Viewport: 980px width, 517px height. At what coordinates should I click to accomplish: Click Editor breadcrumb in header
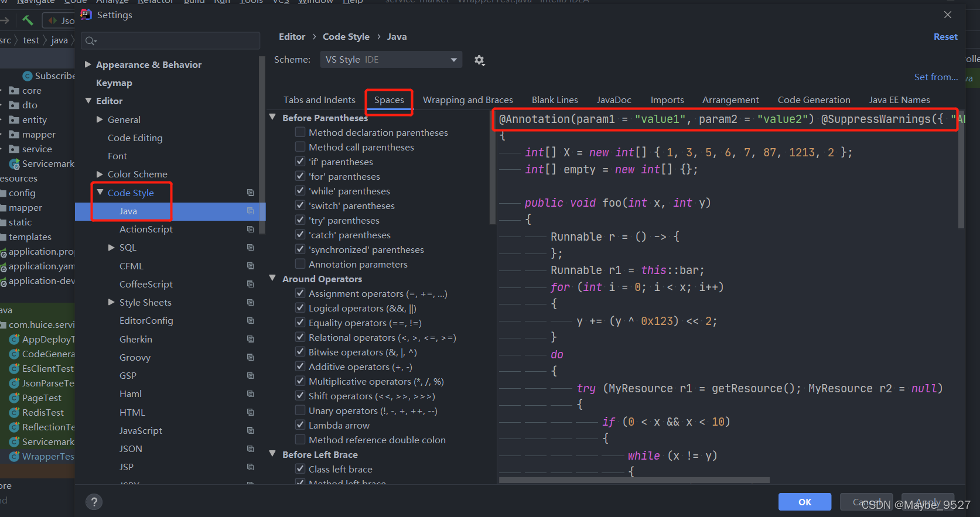click(292, 37)
